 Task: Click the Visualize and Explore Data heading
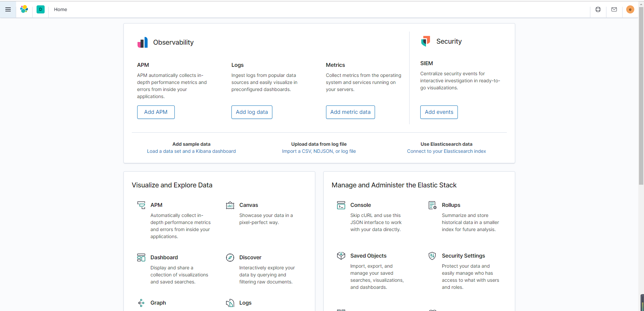pos(172,185)
